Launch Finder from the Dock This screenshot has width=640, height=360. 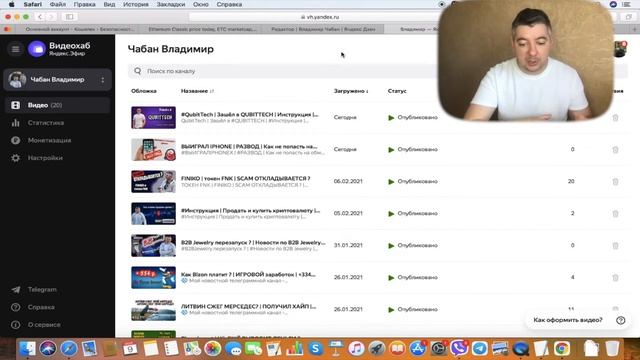[x=27, y=349]
